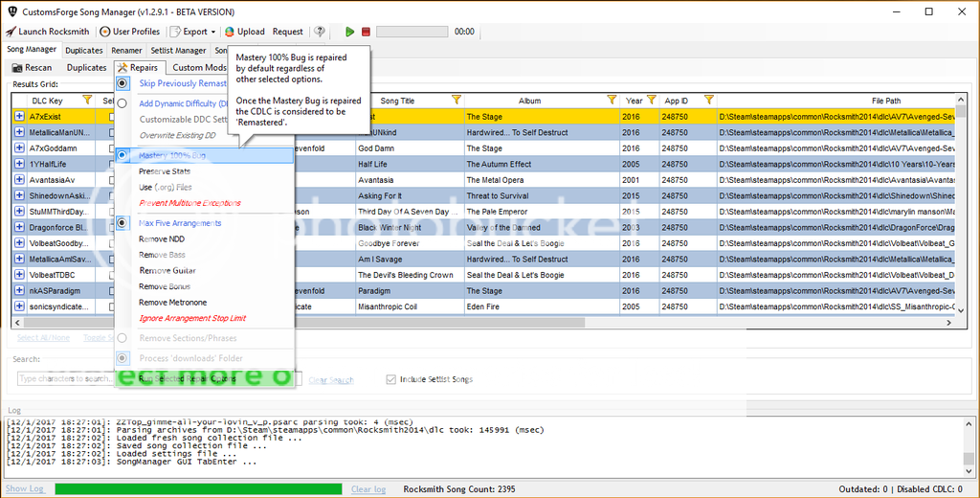Toggle Skip Previously Remastered radio option
The width and height of the screenshot is (980, 498).
[123, 83]
